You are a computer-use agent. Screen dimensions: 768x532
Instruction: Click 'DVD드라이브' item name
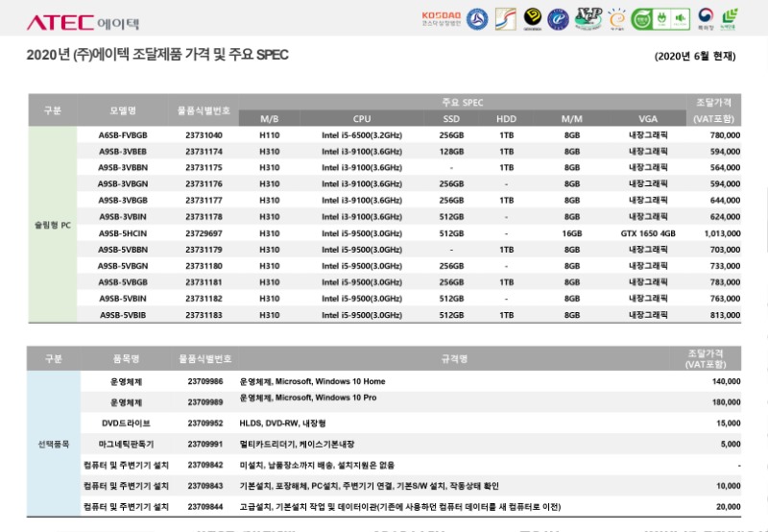(126, 423)
